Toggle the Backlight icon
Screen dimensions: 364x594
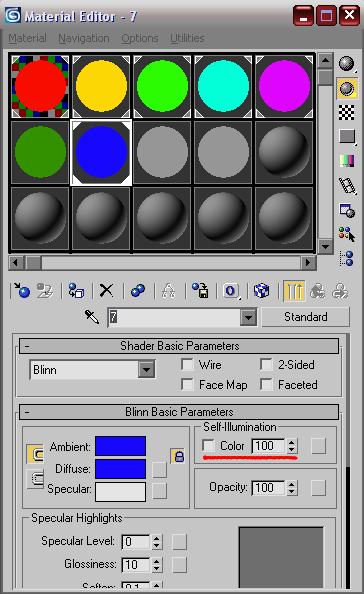pos(347,89)
